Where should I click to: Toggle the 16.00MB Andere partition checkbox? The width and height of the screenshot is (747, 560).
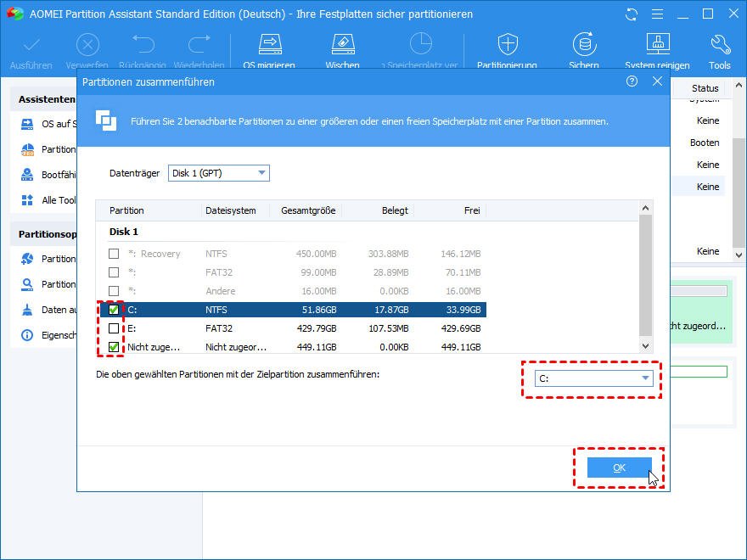[114, 290]
